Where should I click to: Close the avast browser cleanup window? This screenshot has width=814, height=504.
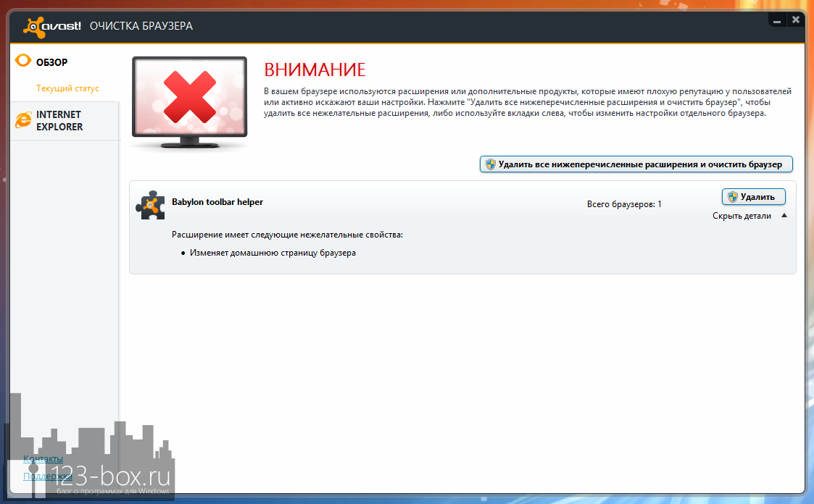point(796,20)
